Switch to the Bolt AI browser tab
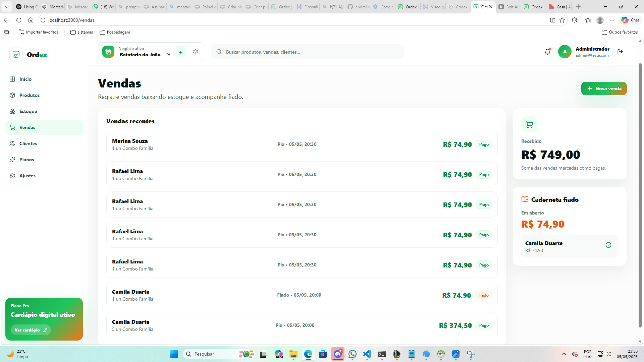 (x=509, y=7)
